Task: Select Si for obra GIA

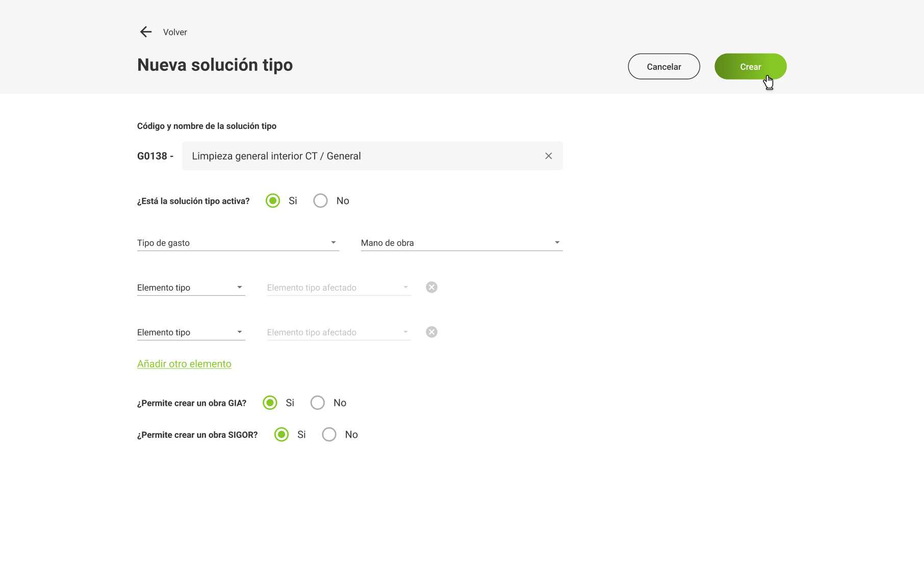Action: pos(270,403)
